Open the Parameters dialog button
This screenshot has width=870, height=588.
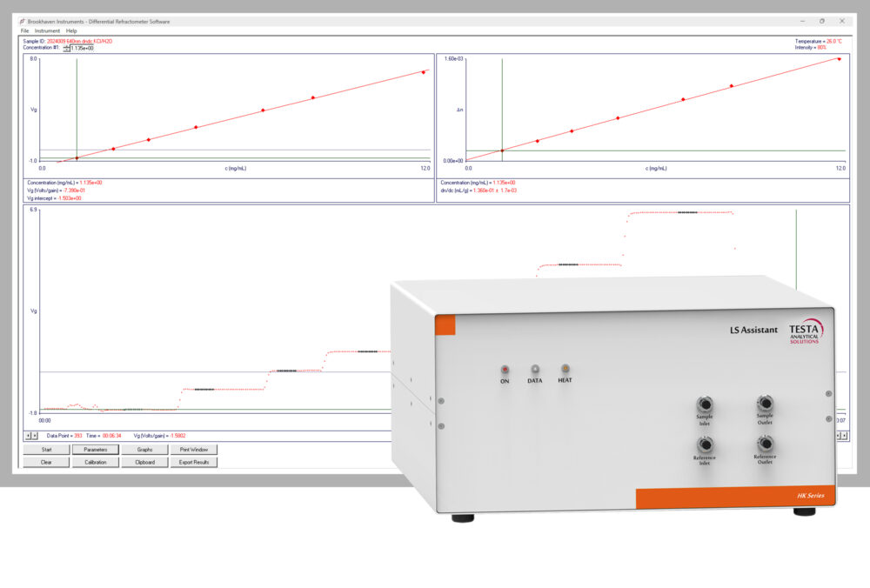[96, 450]
